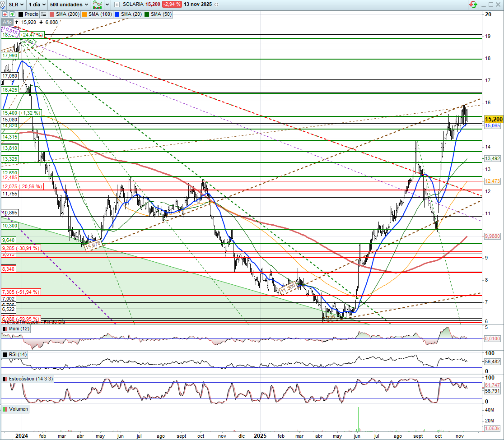Click the green SMA (50) color swatch
The height and width of the screenshot is (440, 504).
[147, 14]
